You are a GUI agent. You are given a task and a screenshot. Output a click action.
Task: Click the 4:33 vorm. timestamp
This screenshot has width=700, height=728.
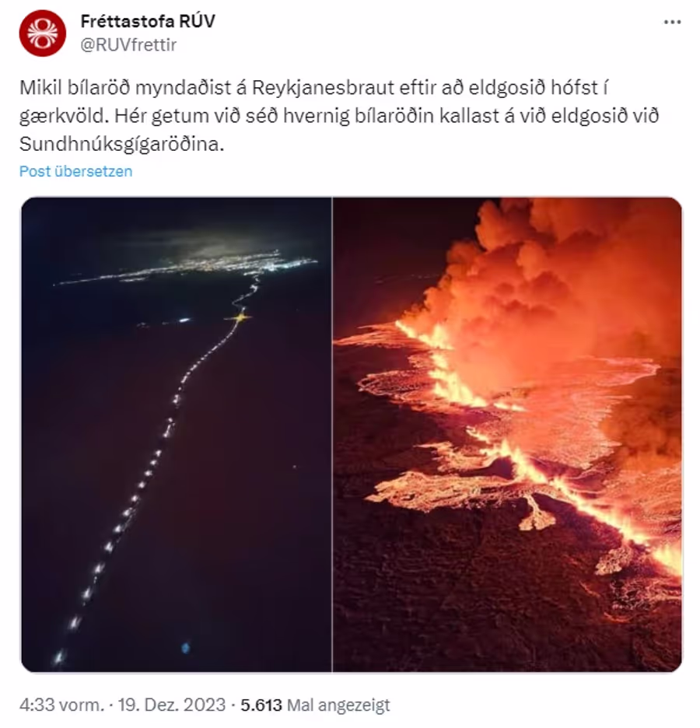[x=61, y=705]
